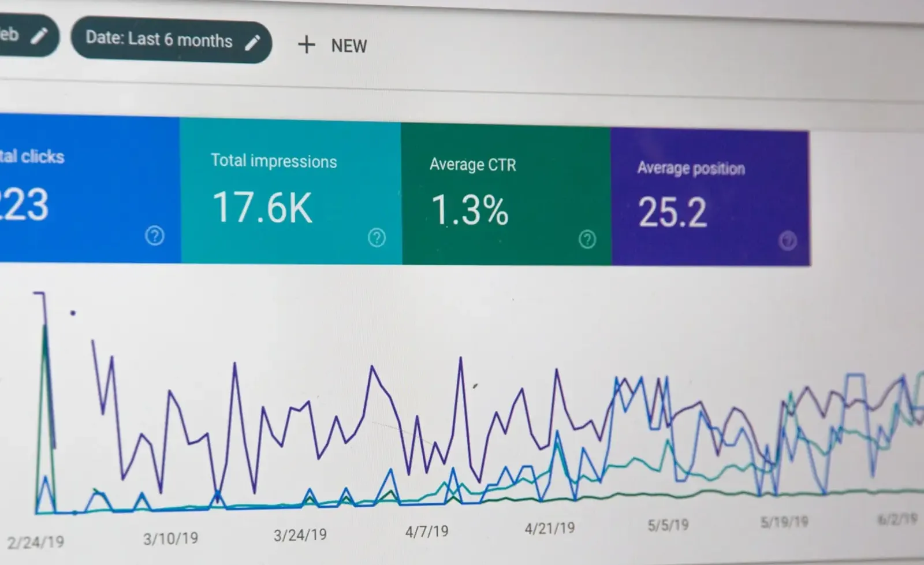This screenshot has height=565, width=924.
Task: Open the Total clicks help question mark
Action: pyautogui.click(x=155, y=236)
